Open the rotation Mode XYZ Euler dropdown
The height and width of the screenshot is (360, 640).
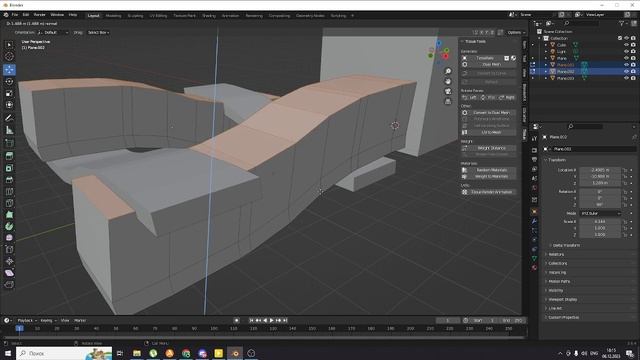pos(600,213)
